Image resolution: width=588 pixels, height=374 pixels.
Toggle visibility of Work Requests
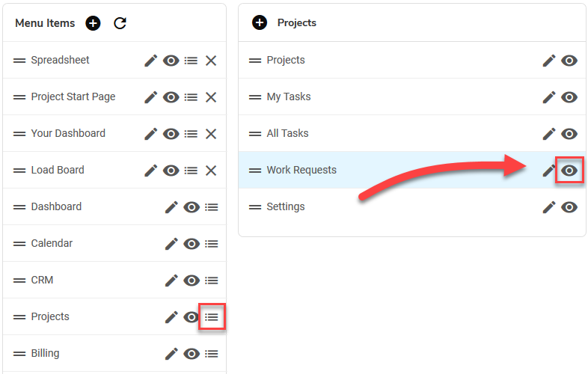pos(569,171)
